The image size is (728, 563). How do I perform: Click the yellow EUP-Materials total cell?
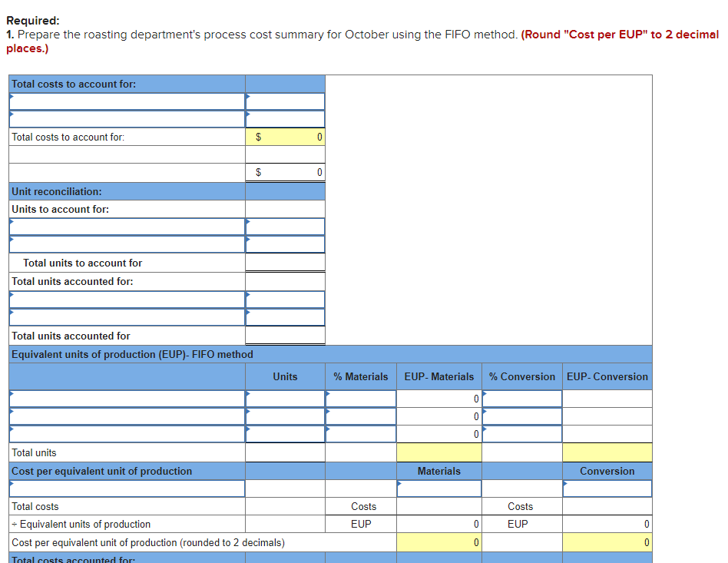click(x=438, y=452)
